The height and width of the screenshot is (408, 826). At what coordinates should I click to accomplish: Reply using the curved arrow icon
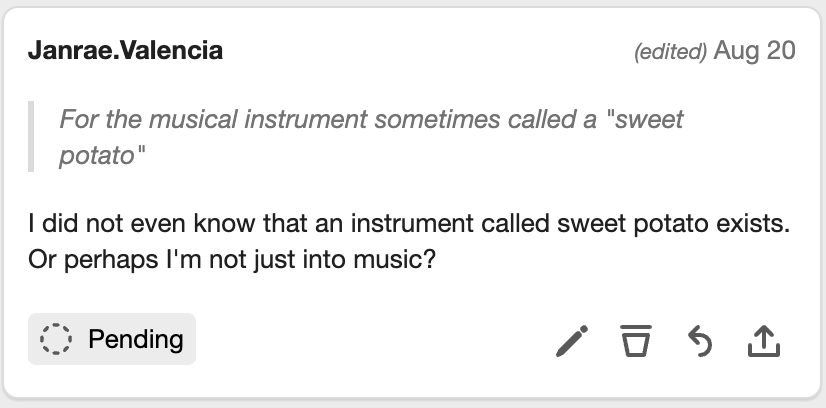[699, 341]
